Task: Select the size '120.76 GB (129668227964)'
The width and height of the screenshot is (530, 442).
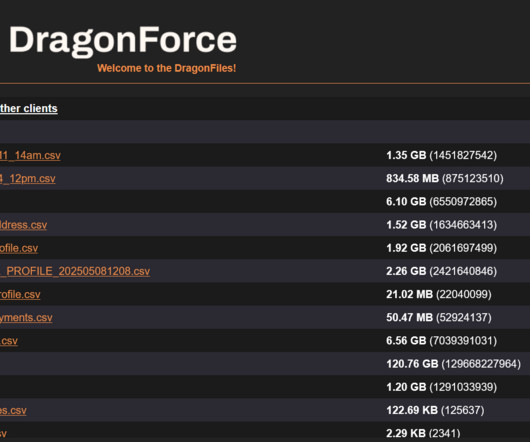Action: point(454,364)
